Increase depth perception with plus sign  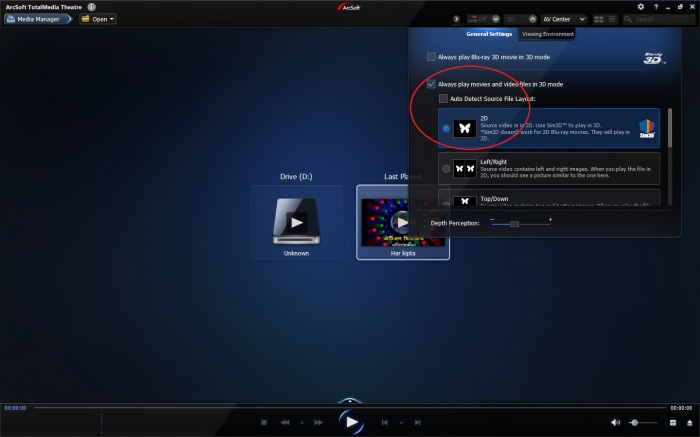(550, 219)
